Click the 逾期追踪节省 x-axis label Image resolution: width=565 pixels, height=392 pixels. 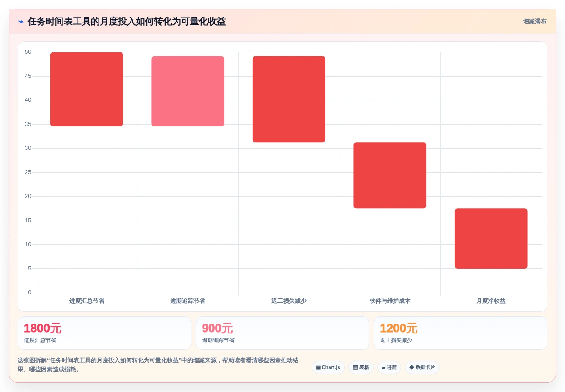pos(188,301)
